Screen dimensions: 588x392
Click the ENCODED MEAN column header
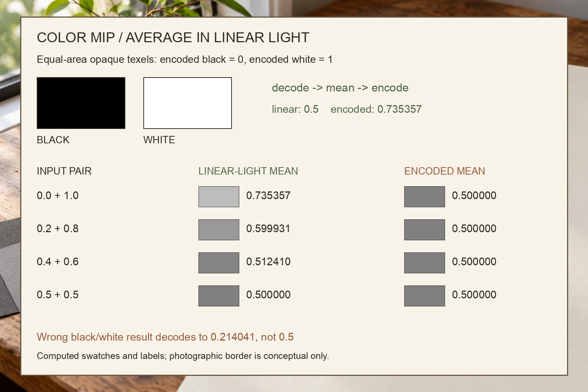[x=445, y=171]
